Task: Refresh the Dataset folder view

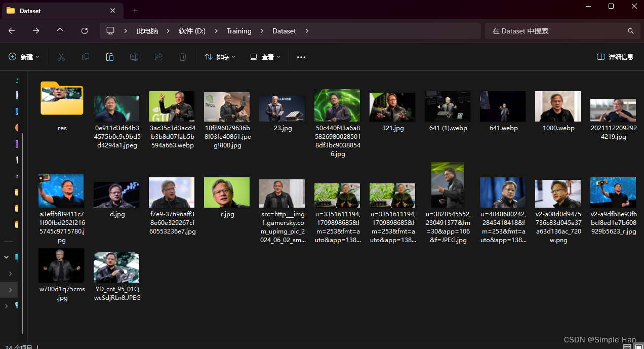Action: (x=85, y=31)
